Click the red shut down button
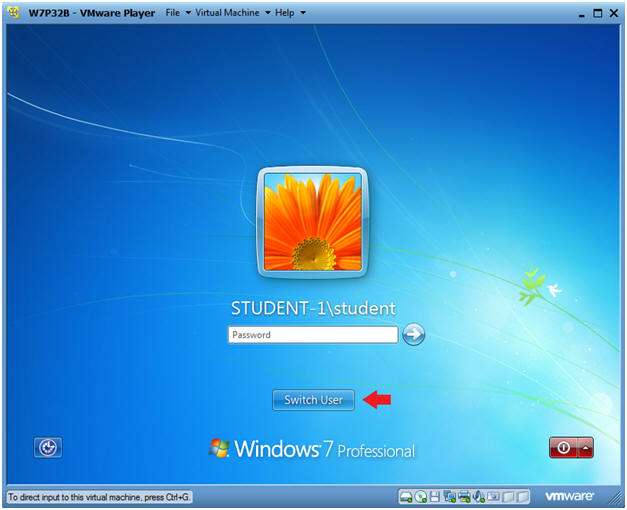The height and width of the screenshot is (510, 627). click(x=563, y=447)
